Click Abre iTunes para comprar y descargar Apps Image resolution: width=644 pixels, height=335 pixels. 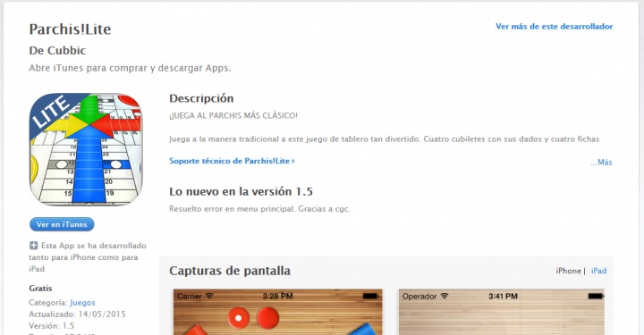coord(130,68)
